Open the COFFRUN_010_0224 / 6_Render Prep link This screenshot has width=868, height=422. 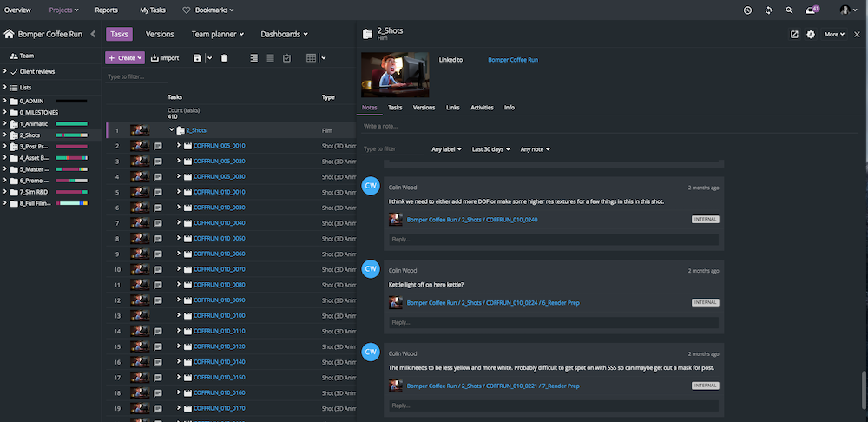coord(493,303)
